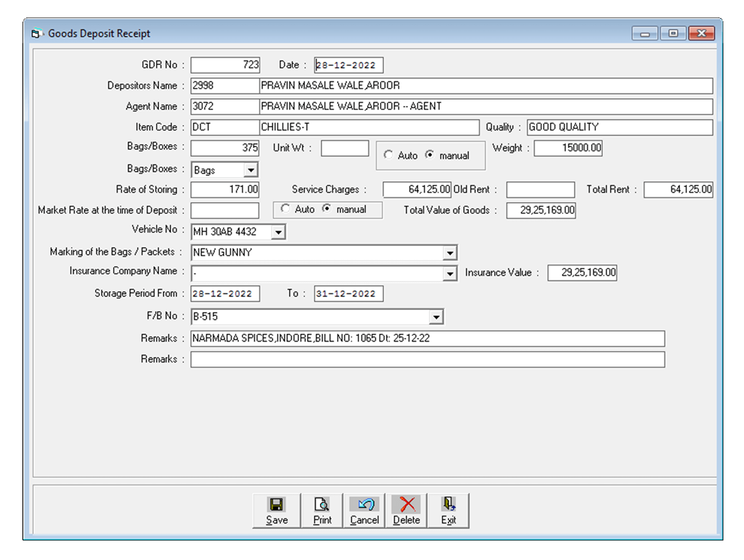
Task: Click the Storage Period From date field
Action: tap(225, 293)
